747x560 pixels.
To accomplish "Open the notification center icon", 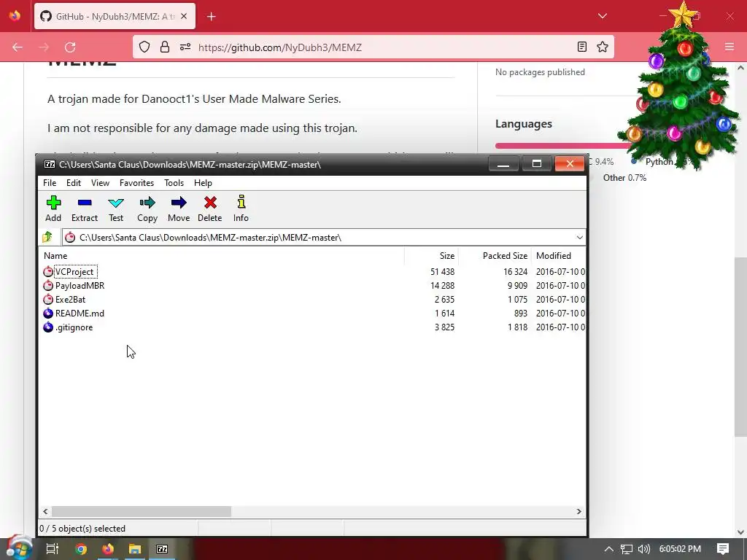I will point(723,549).
